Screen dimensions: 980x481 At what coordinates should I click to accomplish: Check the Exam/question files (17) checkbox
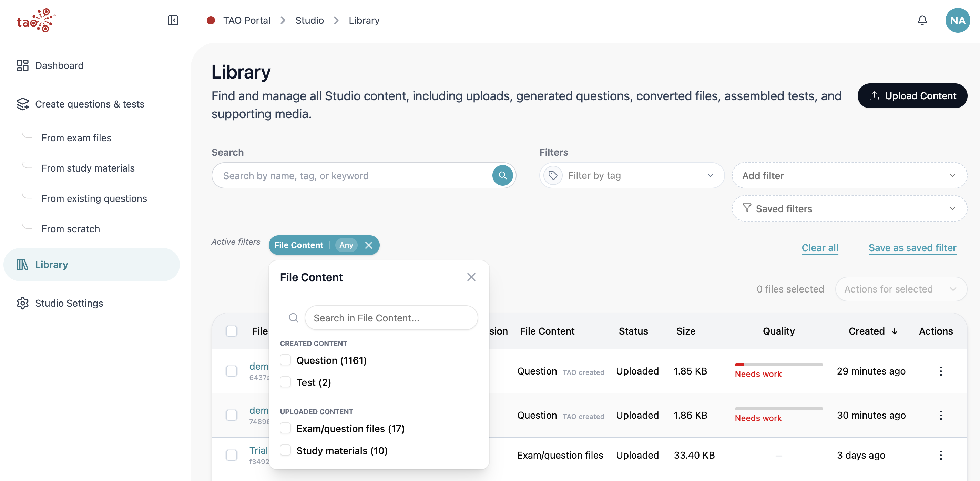pos(285,429)
